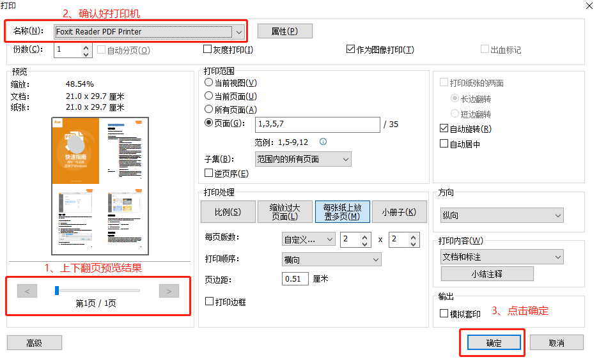Screen dimensions: 599x364
Task: Select the 当前页面 current page radio
Action: click(x=208, y=96)
